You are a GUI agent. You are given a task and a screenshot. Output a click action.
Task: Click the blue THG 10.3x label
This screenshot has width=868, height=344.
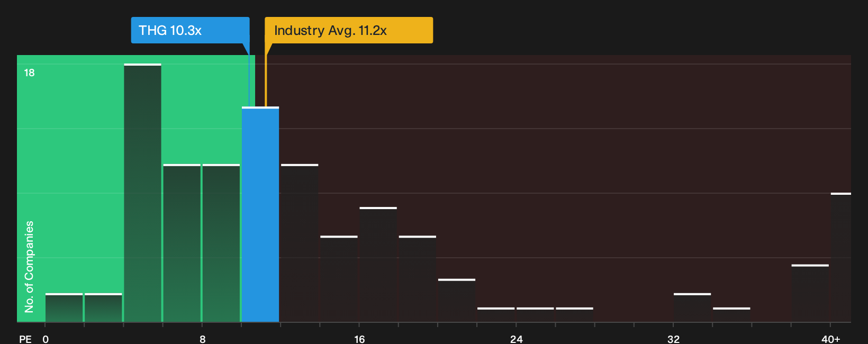coord(190,30)
